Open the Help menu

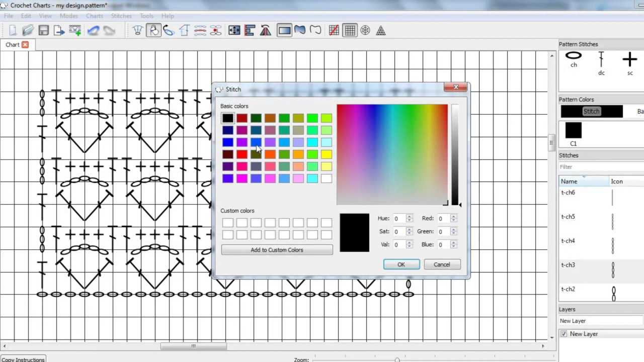168,16
